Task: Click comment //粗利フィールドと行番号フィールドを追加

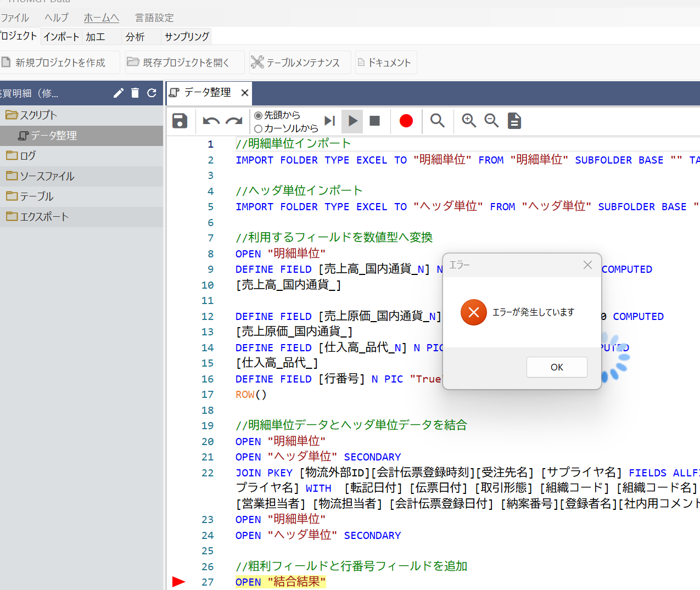Action: tap(351, 566)
